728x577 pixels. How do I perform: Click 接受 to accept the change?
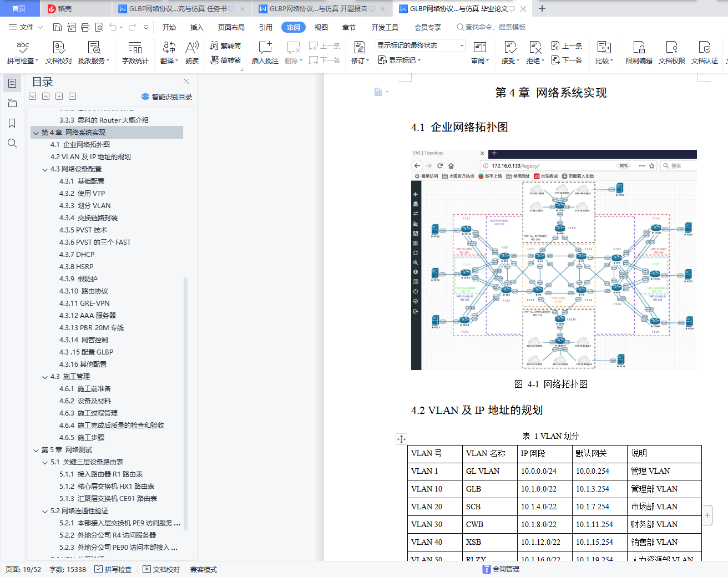(510, 53)
